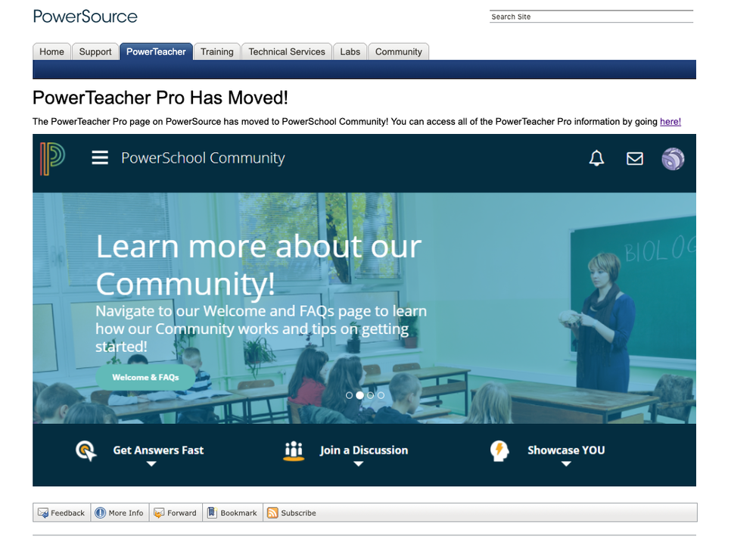
Task: Expand the arrow under Get Answers Fast
Action: (x=151, y=464)
